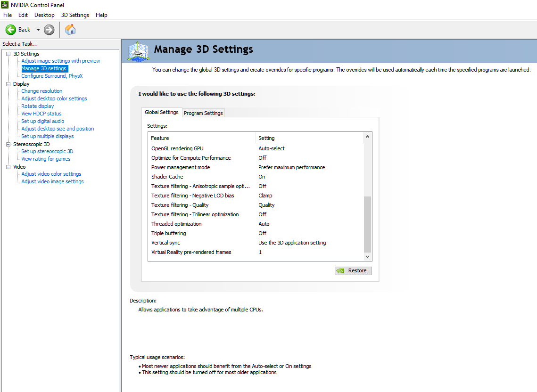Select Texture filtering - Anisotropic sample row
The width and height of the screenshot is (537, 392).
point(256,186)
